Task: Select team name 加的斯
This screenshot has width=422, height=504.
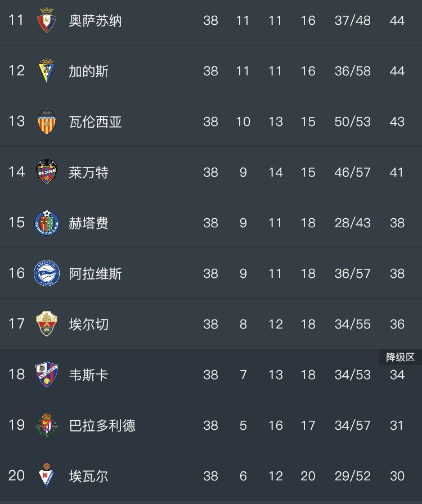Action: [x=88, y=71]
